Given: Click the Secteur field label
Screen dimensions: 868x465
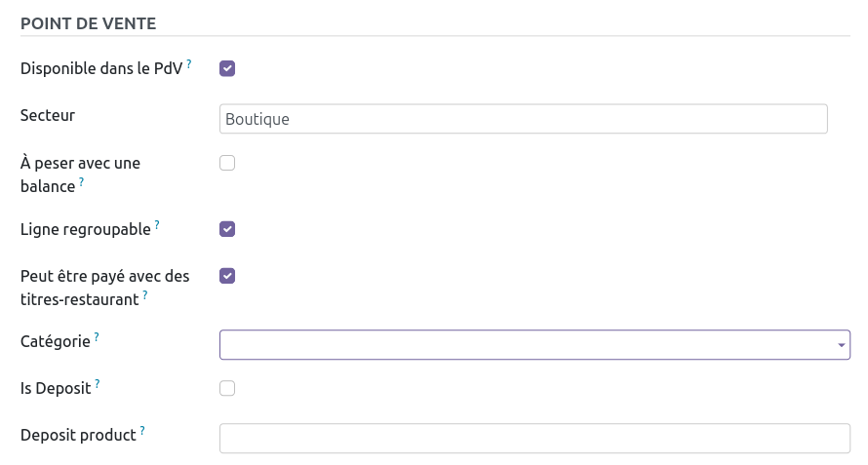Looking at the screenshot, I should [48, 115].
